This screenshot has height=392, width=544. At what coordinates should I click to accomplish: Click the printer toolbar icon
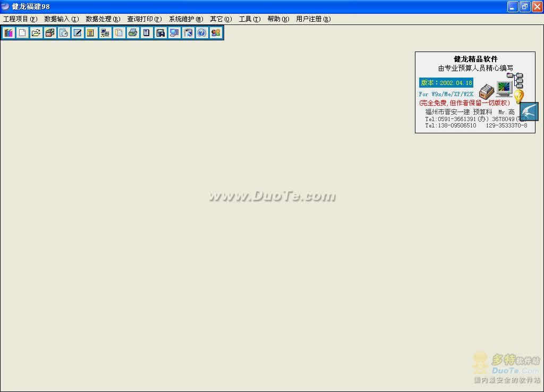[133, 33]
